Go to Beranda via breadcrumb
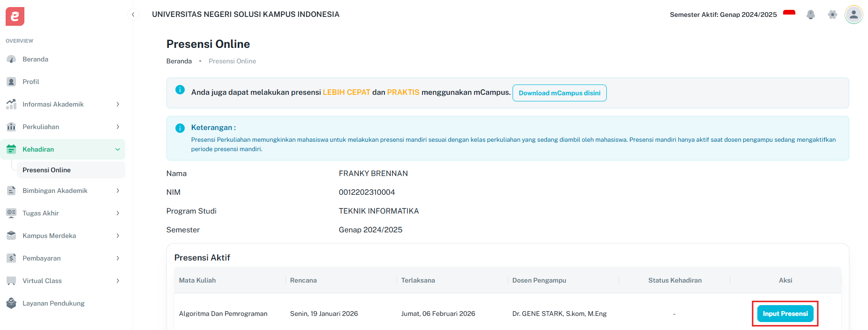Viewport: 868px width, 330px height. (179, 61)
